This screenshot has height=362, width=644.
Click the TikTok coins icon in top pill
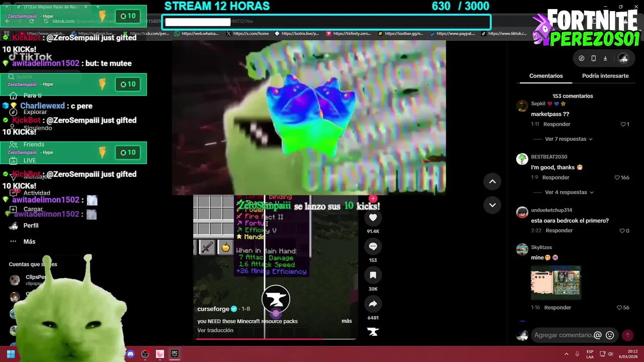tap(582, 58)
